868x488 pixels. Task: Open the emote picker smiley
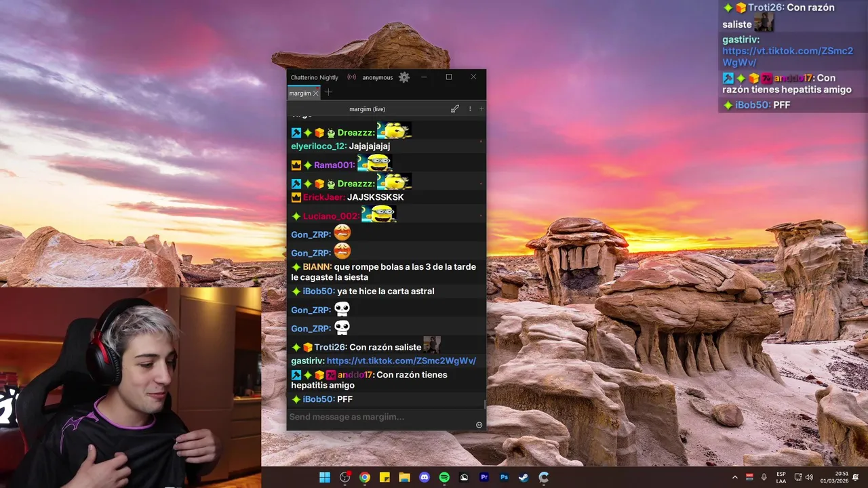479,425
